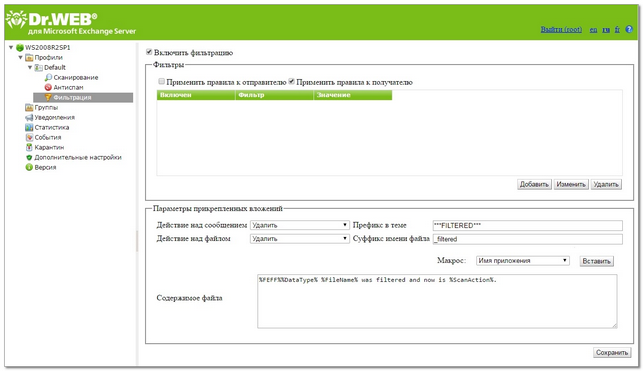The image size is (643, 371).
Task: Click the Default profile icon
Action: pos(39,67)
